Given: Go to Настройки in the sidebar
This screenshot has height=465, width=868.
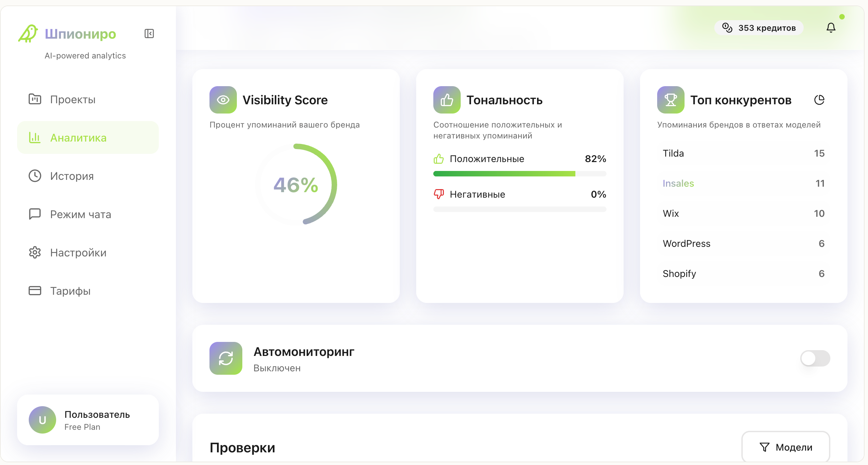Looking at the screenshot, I should point(78,253).
